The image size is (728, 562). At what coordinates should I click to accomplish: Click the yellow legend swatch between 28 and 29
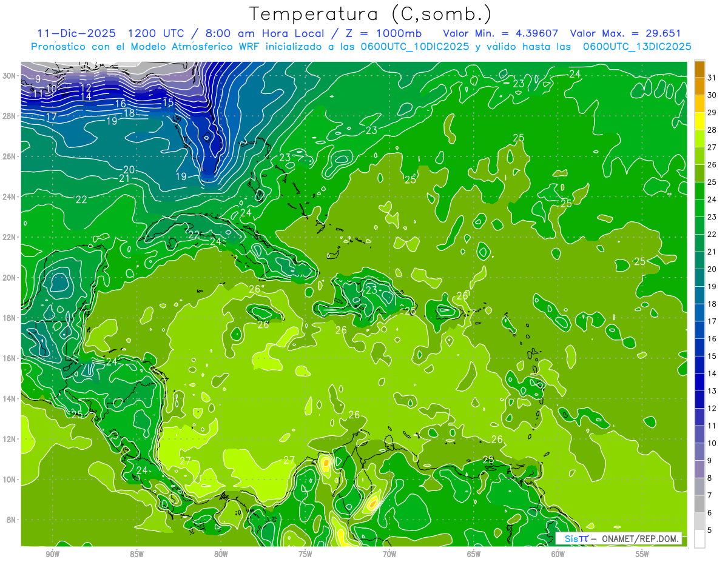pyautogui.click(x=699, y=121)
